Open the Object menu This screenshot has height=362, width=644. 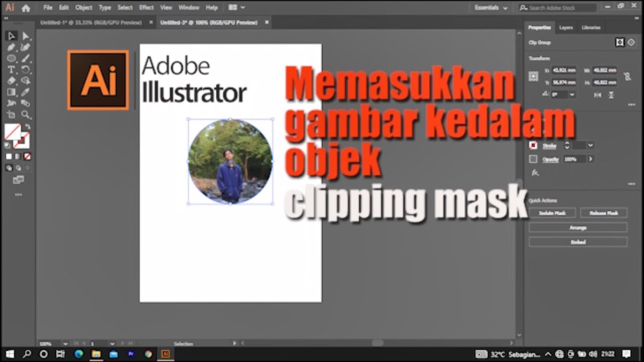84,8
